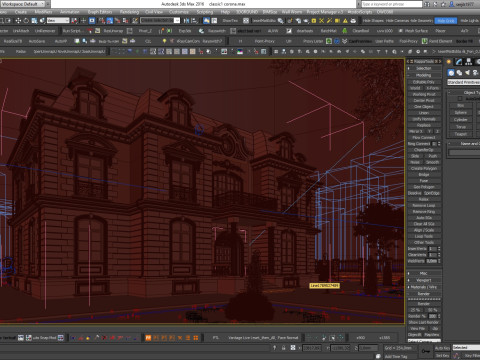
Task: Open the Modify panel icon
Action: (x=459, y=62)
